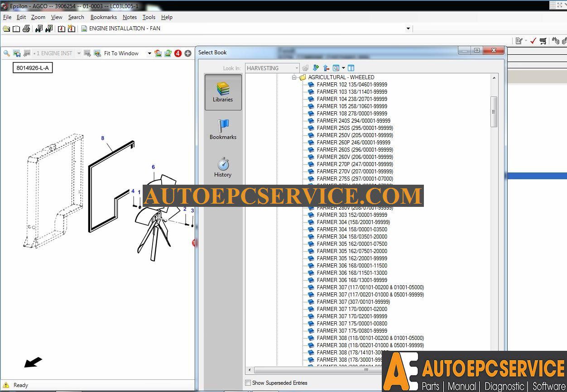
Task: Open the Help menu
Action: [x=167, y=17]
